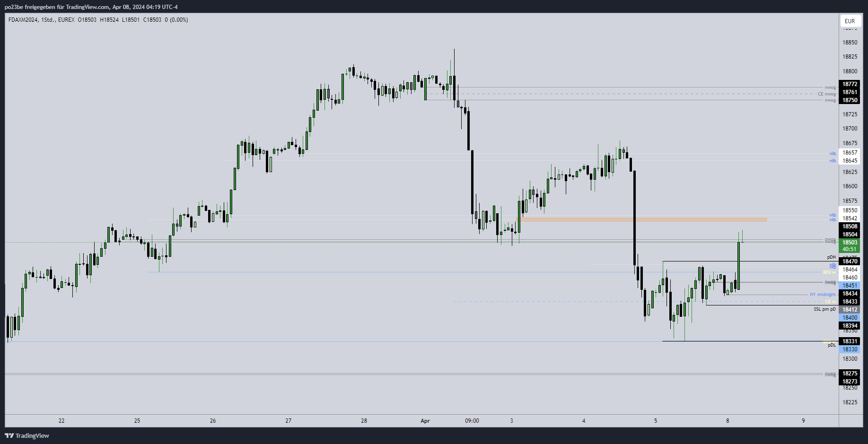Select the pDL level label
Image resolution: width=868 pixels, height=444 pixels.
(831, 345)
